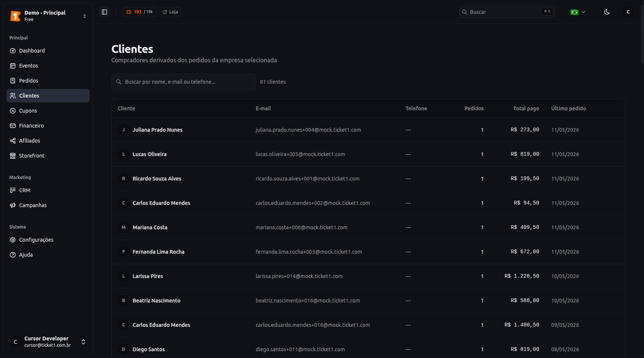Open Financeiro section

pyautogui.click(x=48, y=126)
